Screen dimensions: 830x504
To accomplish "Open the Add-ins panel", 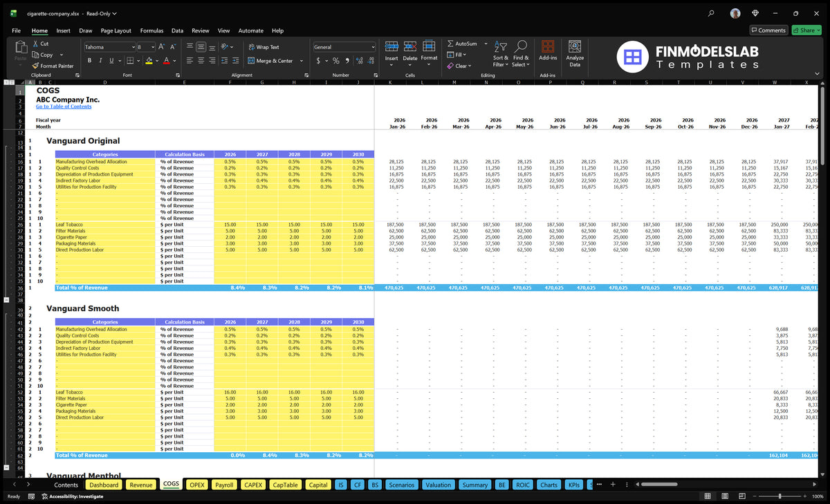I will point(548,51).
